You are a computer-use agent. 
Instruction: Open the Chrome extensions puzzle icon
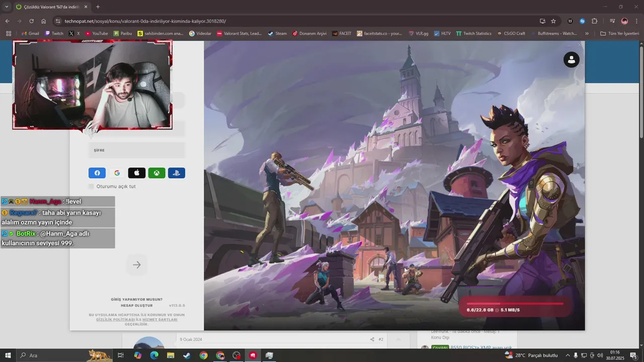[x=595, y=21]
